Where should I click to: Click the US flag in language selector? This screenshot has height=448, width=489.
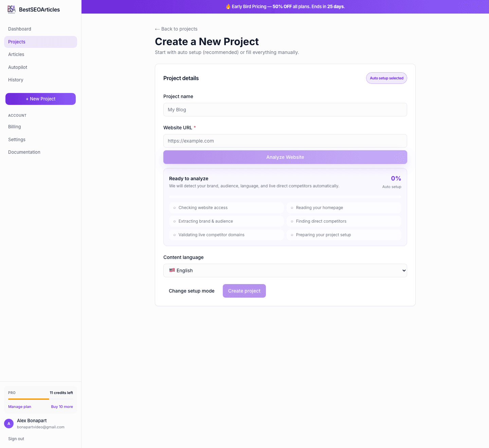tap(172, 270)
